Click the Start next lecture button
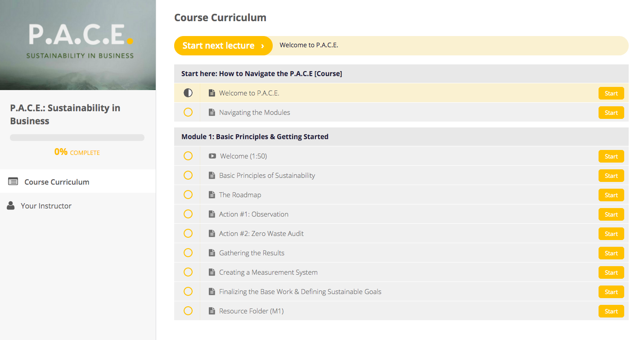The height and width of the screenshot is (340, 644). pos(223,45)
